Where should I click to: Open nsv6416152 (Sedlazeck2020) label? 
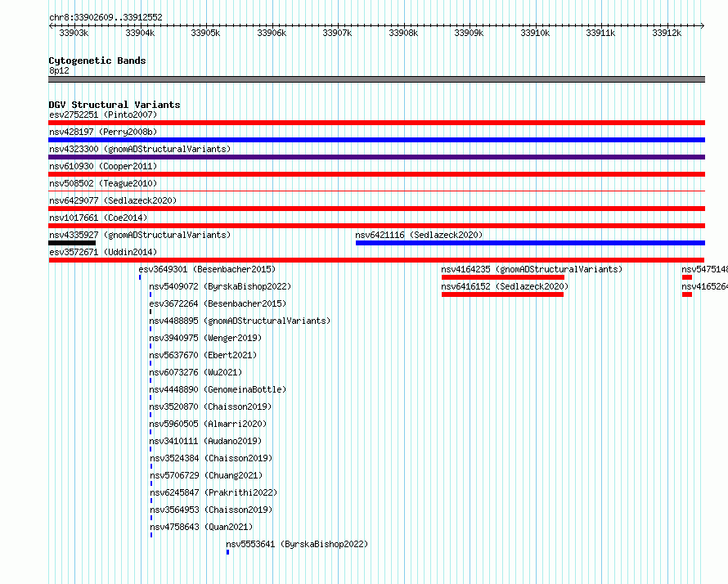[505, 286]
